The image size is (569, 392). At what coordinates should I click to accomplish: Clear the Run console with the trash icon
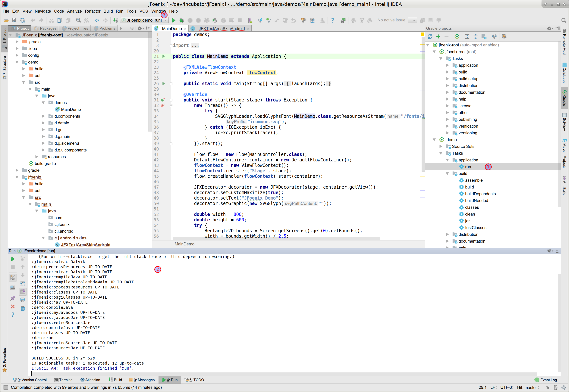(x=23, y=308)
